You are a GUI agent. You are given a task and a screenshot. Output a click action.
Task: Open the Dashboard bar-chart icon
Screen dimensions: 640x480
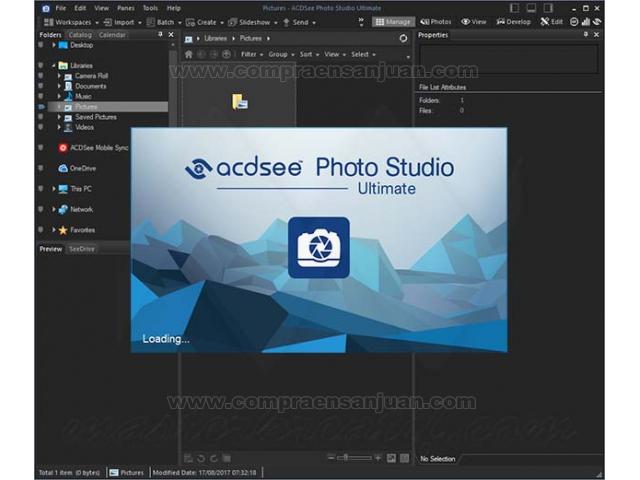click(586, 22)
